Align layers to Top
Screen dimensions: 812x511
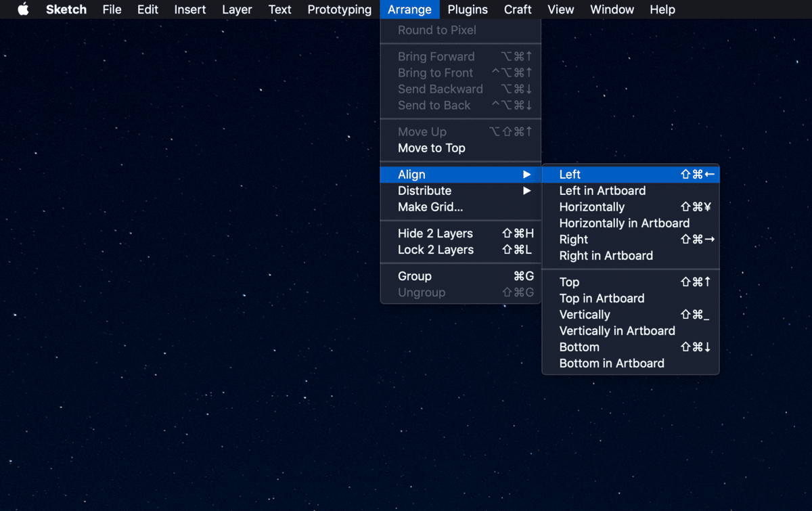pos(631,282)
